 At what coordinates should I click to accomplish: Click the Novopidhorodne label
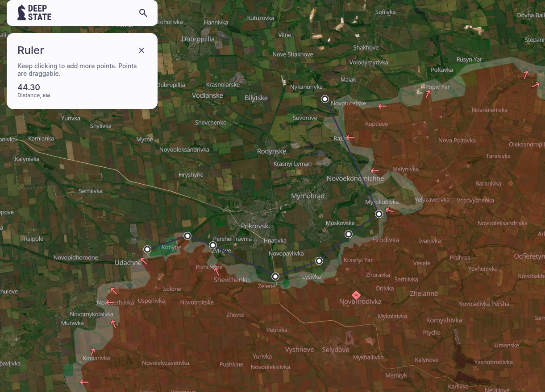(75, 257)
